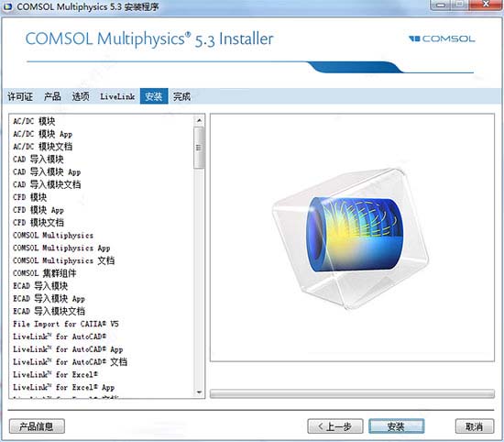Minimize the installer window

point(441,5)
